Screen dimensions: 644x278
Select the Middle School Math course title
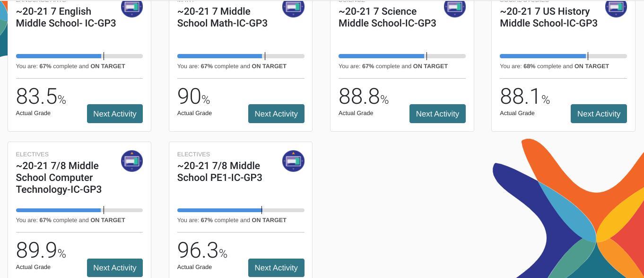222,17
